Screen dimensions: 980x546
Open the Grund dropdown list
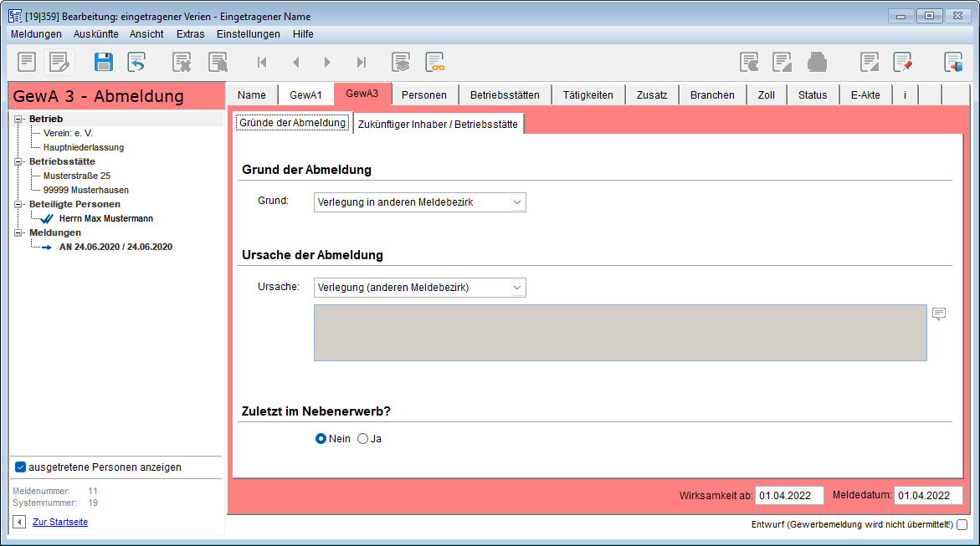tap(517, 202)
